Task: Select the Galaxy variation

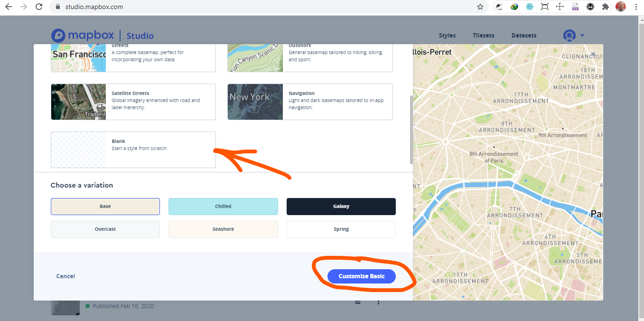Action: click(341, 206)
